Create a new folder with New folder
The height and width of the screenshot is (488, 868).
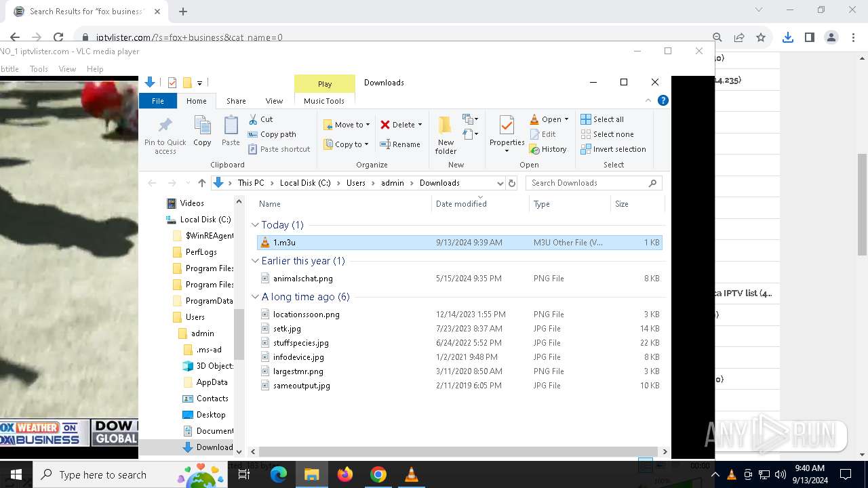(x=446, y=135)
